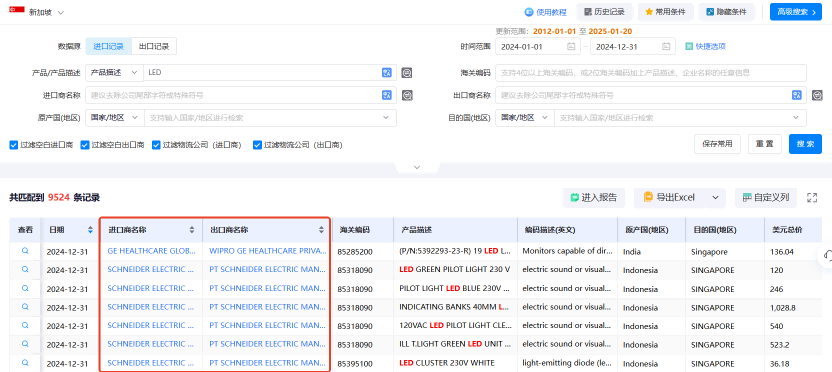832x372 pixels.
Task: Select the 出口记录 tab
Action: pos(154,46)
